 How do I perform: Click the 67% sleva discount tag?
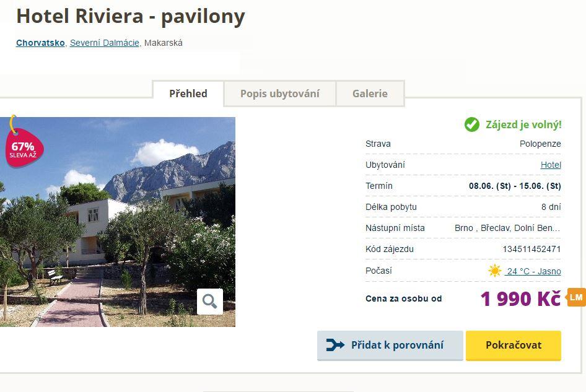(24, 147)
